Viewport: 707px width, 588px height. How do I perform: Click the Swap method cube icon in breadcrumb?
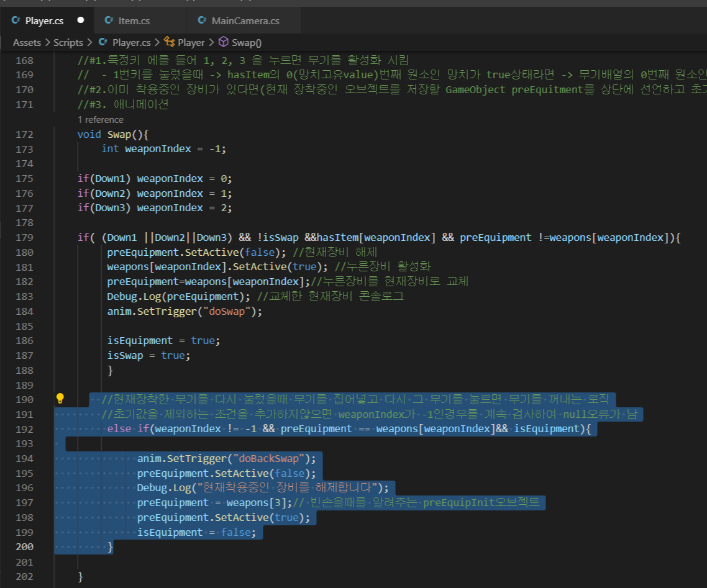(224, 42)
